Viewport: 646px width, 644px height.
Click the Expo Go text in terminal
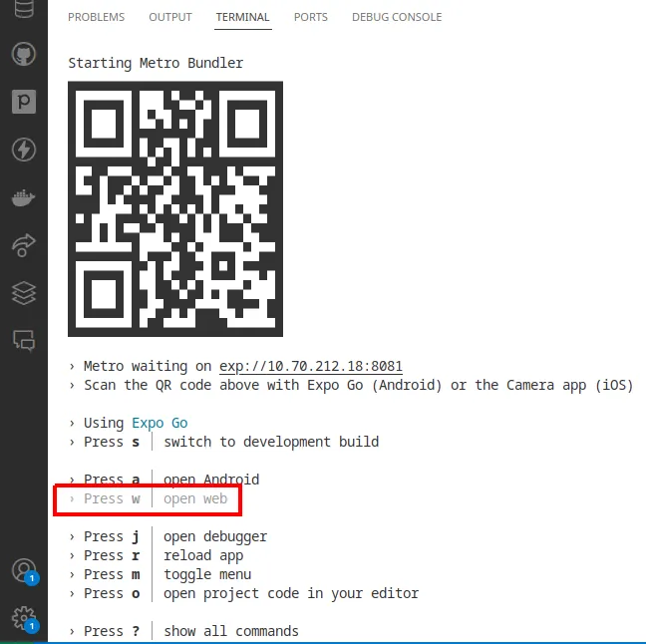click(160, 423)
